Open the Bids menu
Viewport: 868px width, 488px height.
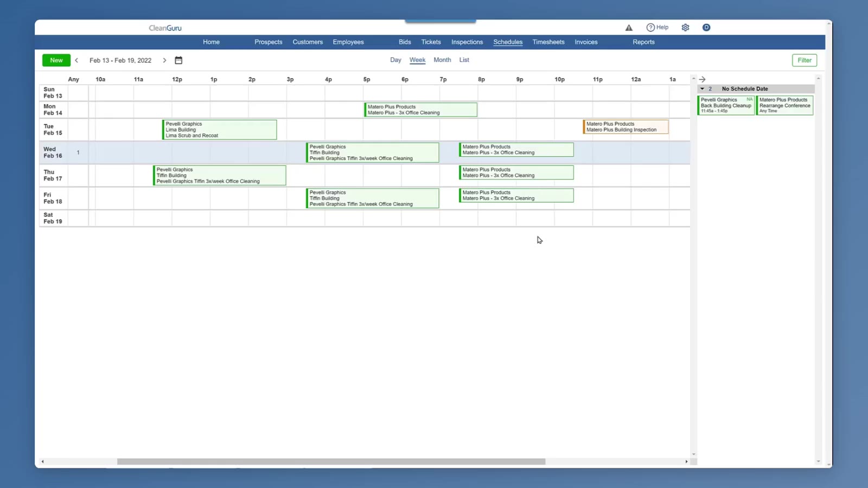pyautogui.click(x=405, y=42)
